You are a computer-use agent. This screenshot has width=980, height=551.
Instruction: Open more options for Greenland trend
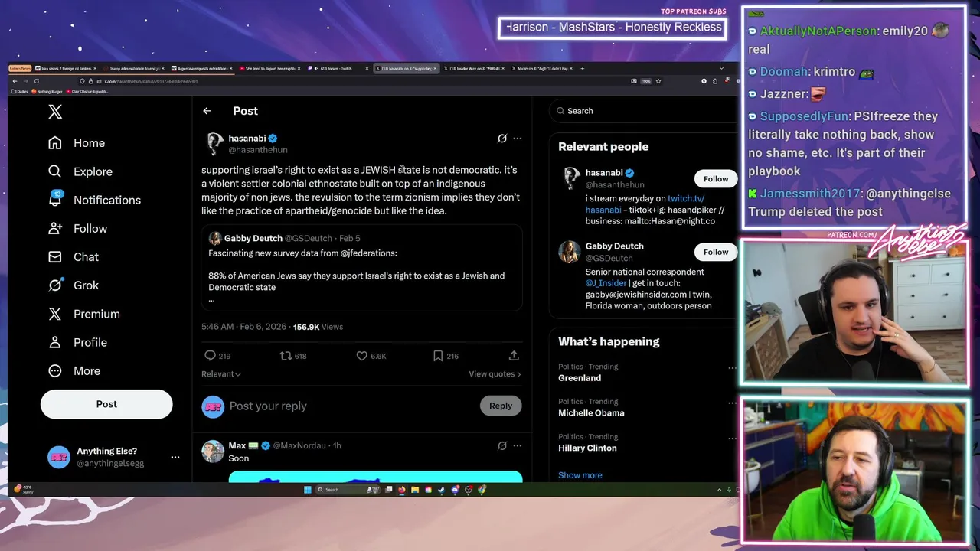(733, 368)
